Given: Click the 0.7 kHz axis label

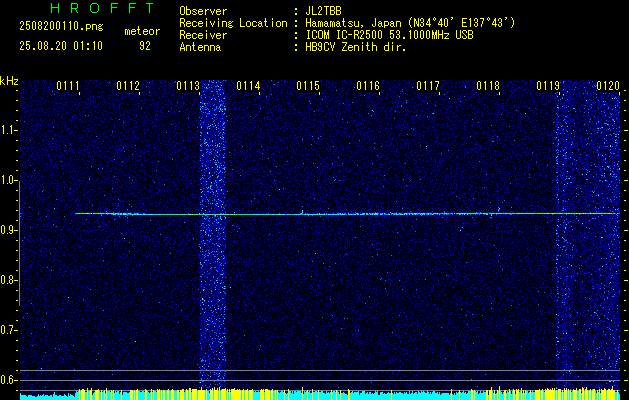Looking at the screenshot, I should [8, 330].
